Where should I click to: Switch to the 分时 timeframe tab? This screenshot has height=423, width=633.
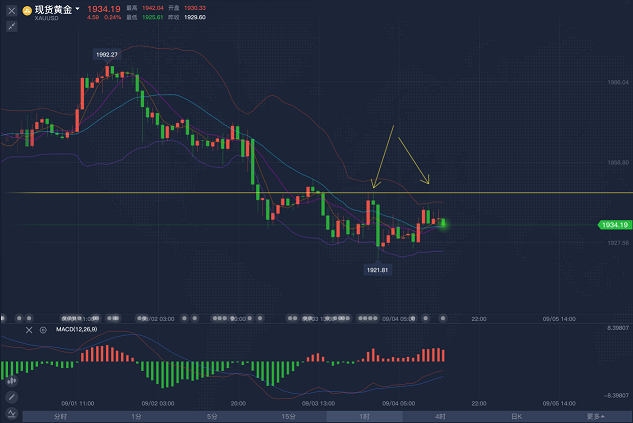[60, 415]
